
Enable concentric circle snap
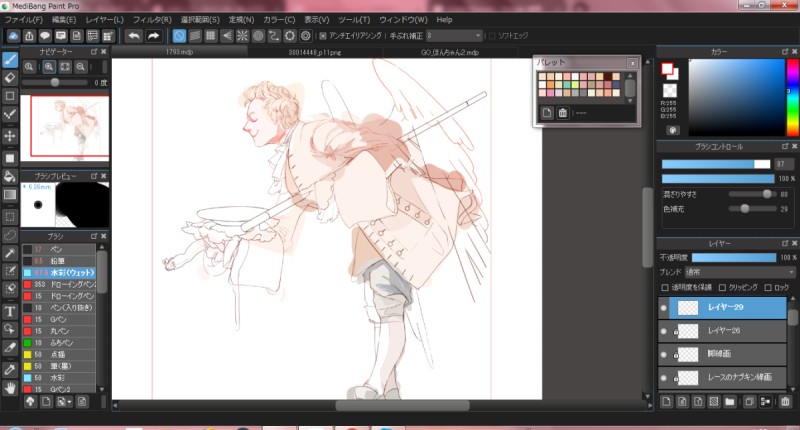258,36
